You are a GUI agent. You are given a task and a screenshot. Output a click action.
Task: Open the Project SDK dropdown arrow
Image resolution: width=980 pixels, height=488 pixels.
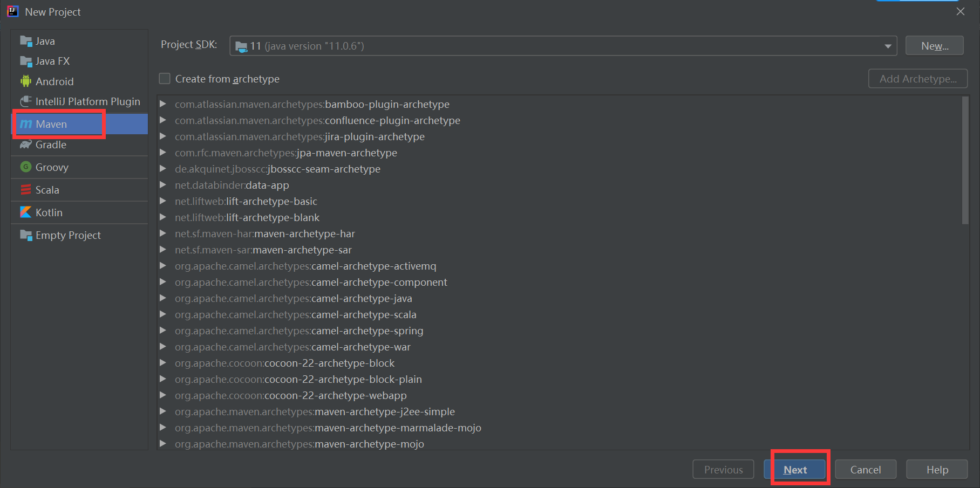point(888,46)
